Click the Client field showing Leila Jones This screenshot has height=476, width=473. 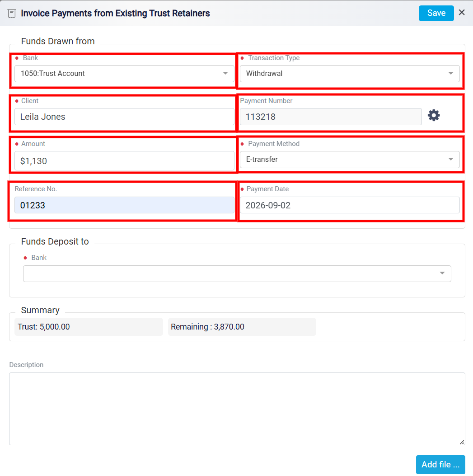[x=124, y=117]
